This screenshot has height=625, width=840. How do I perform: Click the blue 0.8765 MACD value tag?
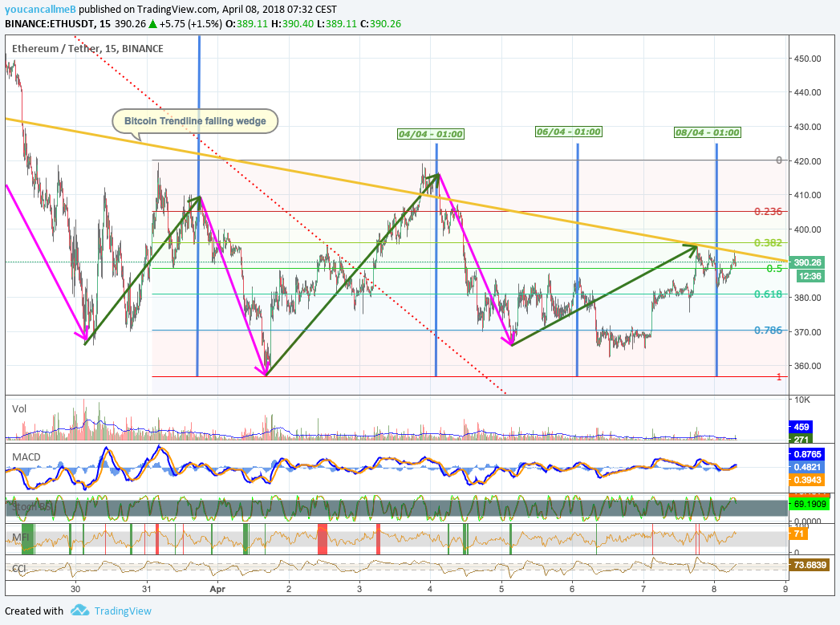(x=807, y=454)
